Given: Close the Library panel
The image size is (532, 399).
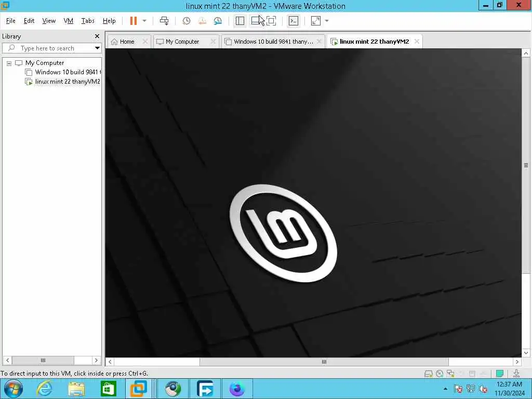Looking at the screenshot, I should point(97,36).
